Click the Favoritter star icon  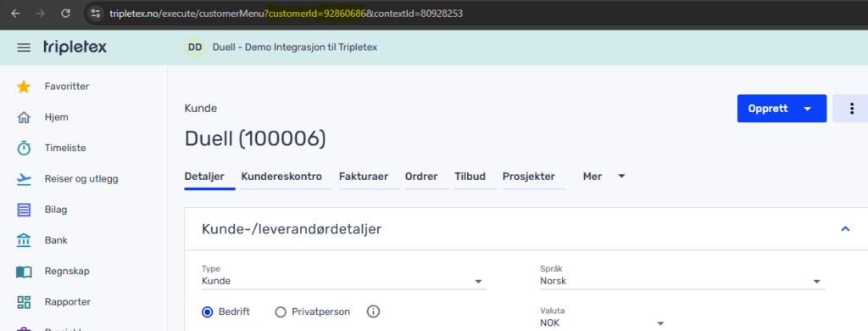[24, 87]
